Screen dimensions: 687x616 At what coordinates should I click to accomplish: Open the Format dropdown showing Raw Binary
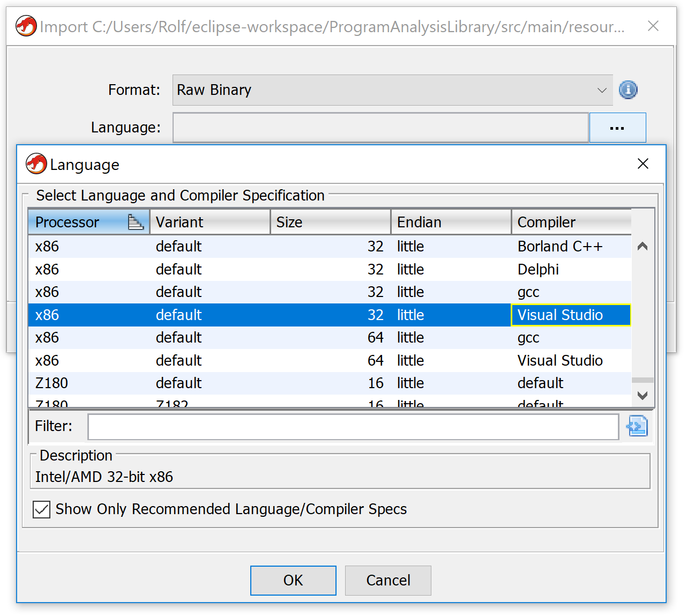392,90
